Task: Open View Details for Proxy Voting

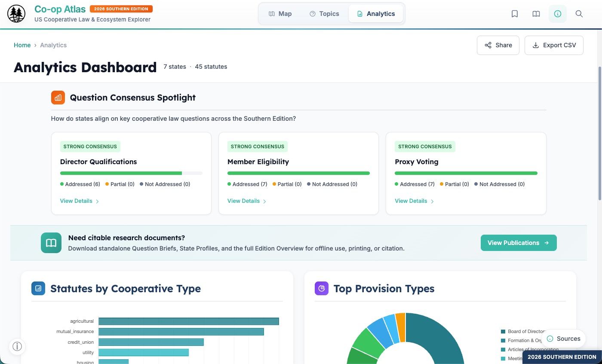Action: tap(415, 201)
